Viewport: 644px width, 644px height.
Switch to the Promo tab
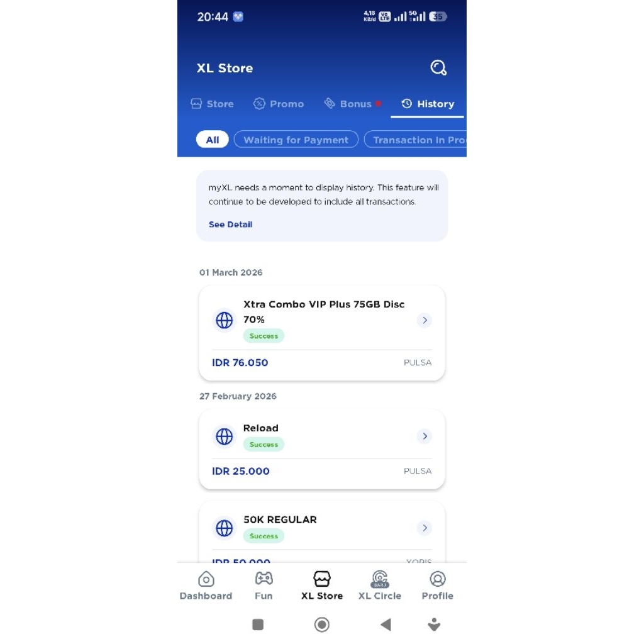click(279, 104)
